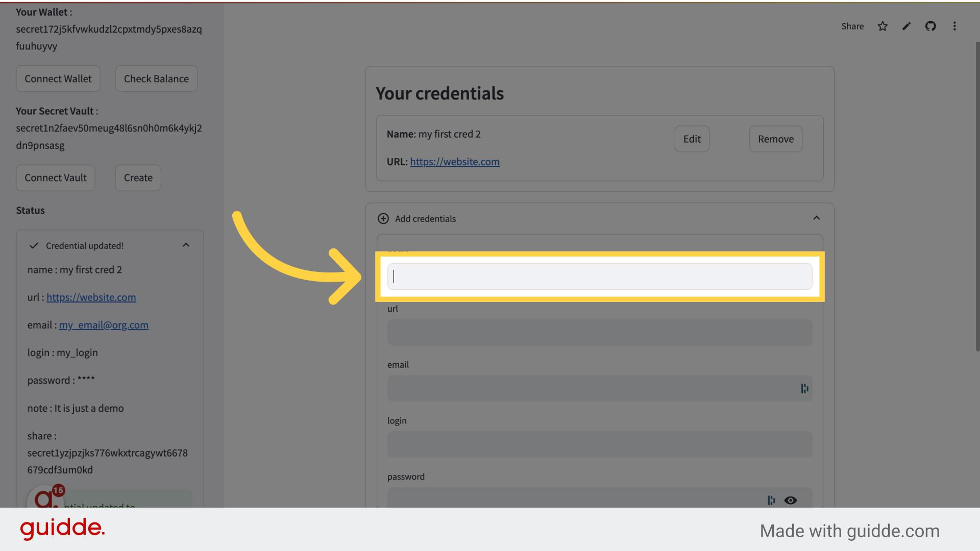Collapse the credentials panel chevron
Screen dimensions: 980x551
tap(817, 218)
